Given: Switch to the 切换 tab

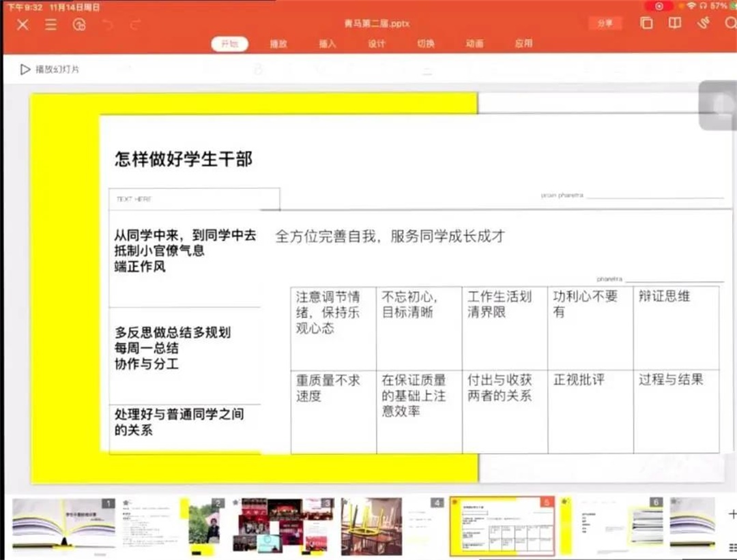Looking at the screenshot, I should click(x=425, y=43).
